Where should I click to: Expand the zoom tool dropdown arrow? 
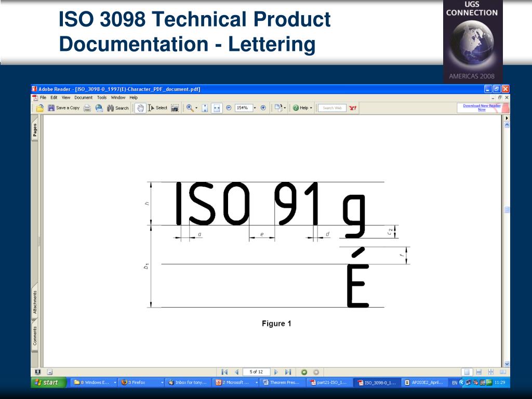click(x=196, y=108)
